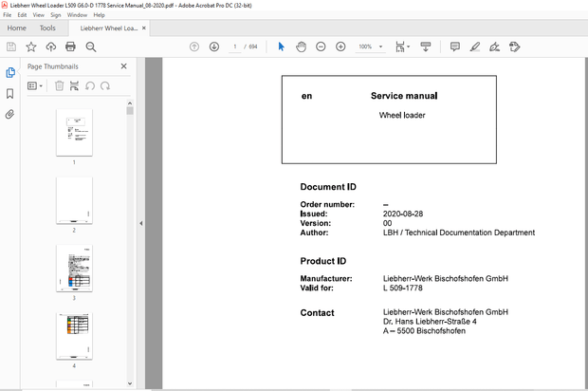588x391 pixels.
Task: Zoom out with minus button
Action: 321,47
